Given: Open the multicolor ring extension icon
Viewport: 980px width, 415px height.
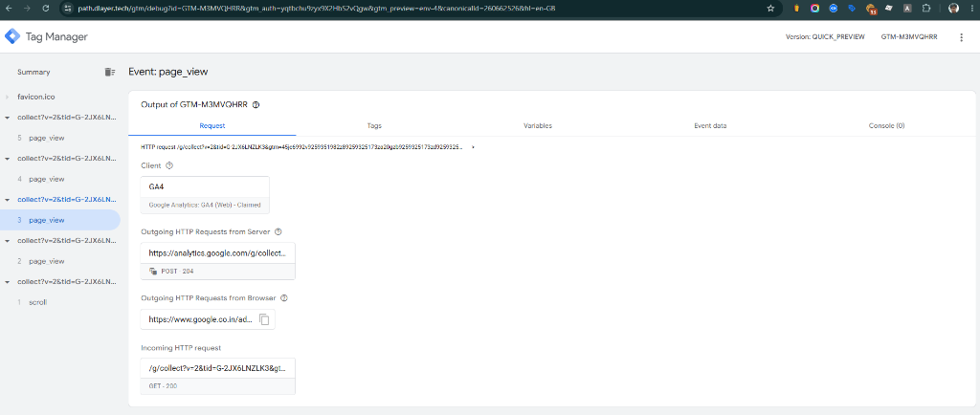Looking at the screenshot, I should (x=815, y=8).
